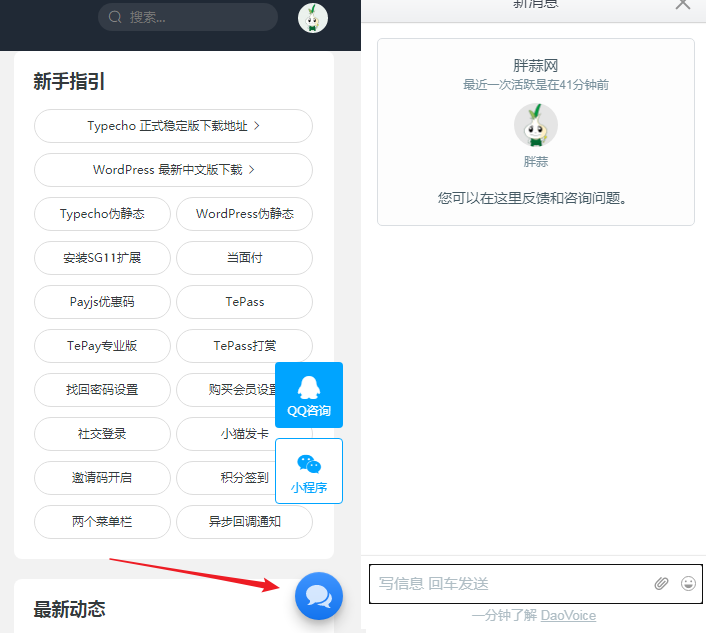The height and width of the screenshot is (636, 706).
Task: Click the Payjs优惠码 button
Action: pyautogui.click(x=102, y=302)
